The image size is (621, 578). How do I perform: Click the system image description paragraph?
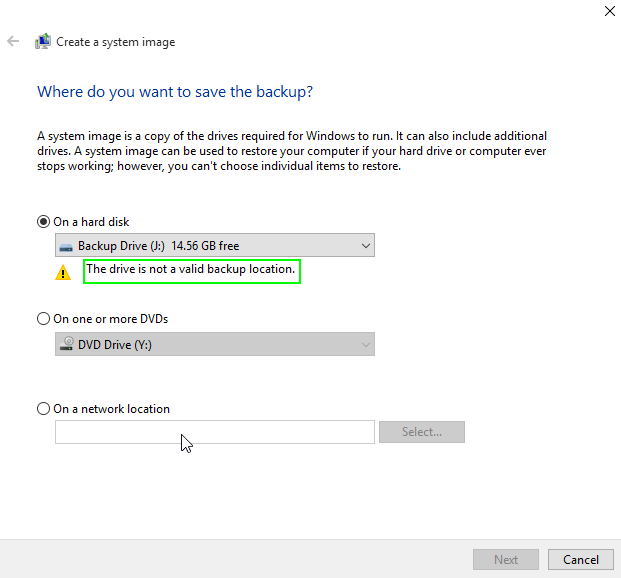click(290, 151)
